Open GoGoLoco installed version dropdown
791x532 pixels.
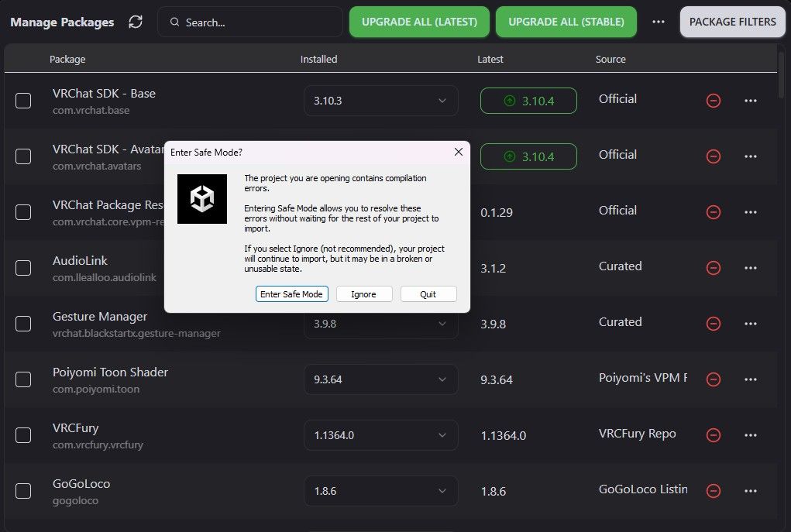point(381,491)
